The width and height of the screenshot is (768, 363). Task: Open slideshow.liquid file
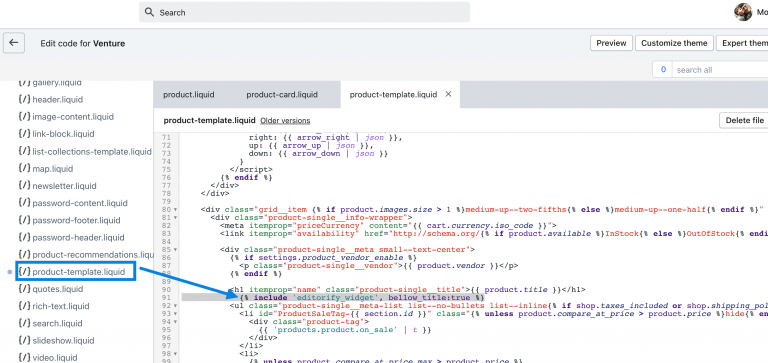click(x=63, y=340)
